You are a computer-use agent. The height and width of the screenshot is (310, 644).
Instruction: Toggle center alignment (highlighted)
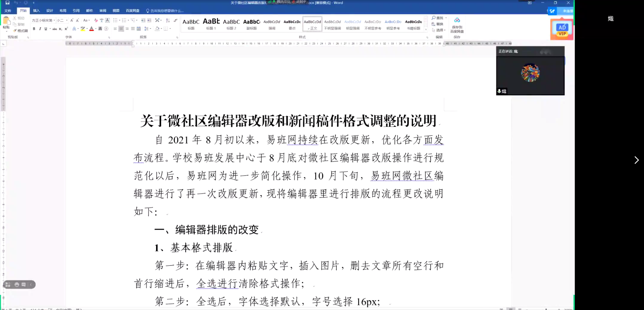point(121,29)
